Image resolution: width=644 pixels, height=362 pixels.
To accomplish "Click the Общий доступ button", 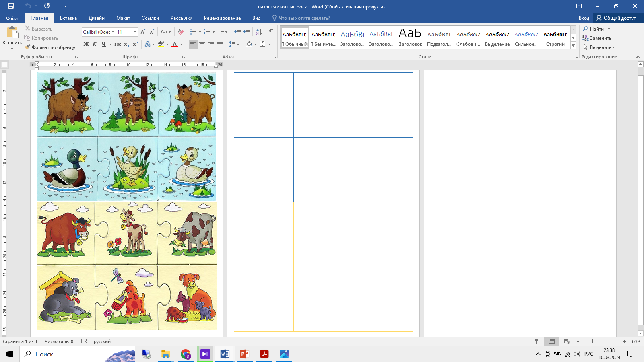I will click(616, 18).
